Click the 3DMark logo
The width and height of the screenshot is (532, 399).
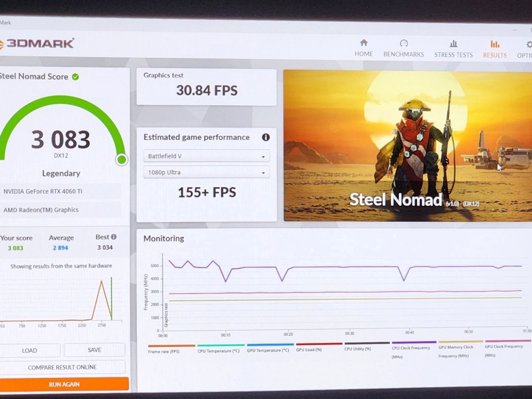pos(37,44)
